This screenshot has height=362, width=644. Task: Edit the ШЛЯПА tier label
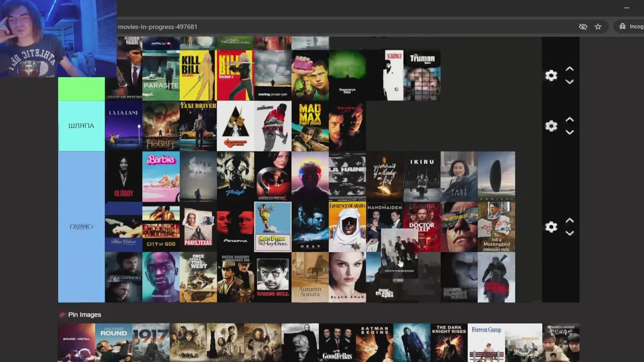pyautogui.click(x=82, y=126)
